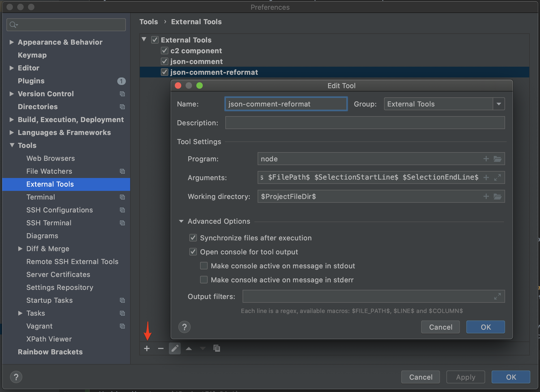Insert macro in Program field
Screen dimensions: 540x392
point(486,159)
